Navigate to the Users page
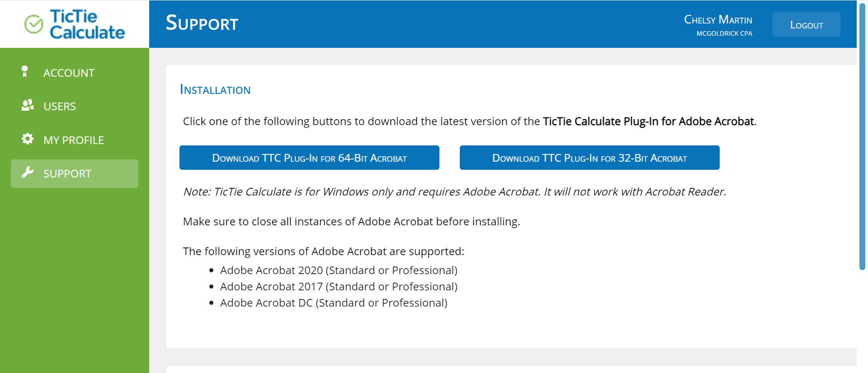 coord(59,106)
